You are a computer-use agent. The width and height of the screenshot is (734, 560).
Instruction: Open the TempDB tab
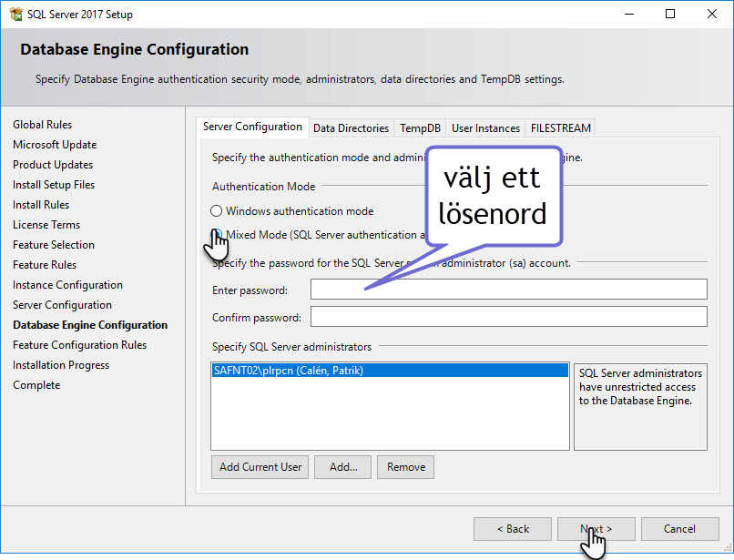(x=420, y=128)
